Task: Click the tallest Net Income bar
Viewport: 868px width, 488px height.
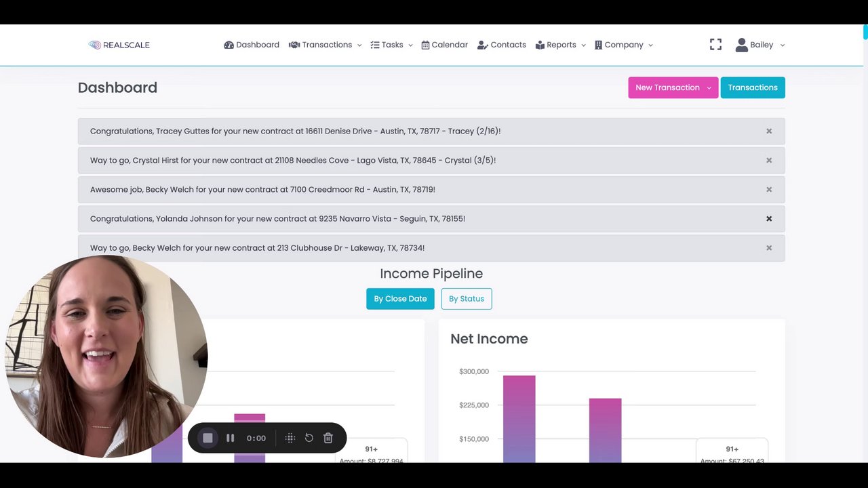Action: click(519, 419)
